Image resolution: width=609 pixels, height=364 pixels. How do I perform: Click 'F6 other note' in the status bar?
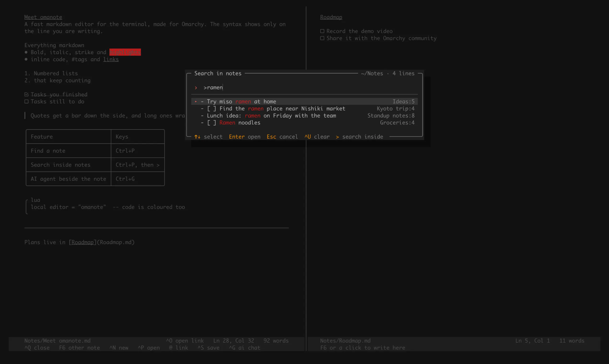[x=79, y=348]
